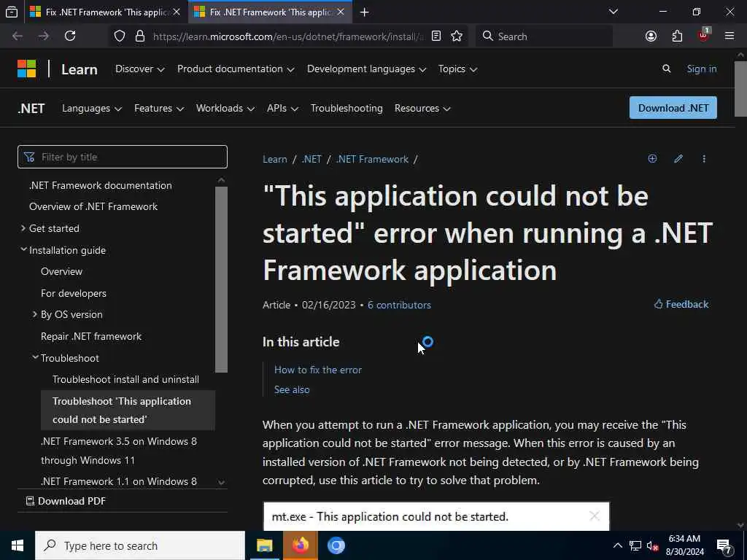Image resolution: width=747 pixels, height=560 pixels.
Task: Open the Features dropdown
Action: pos(159,108)
